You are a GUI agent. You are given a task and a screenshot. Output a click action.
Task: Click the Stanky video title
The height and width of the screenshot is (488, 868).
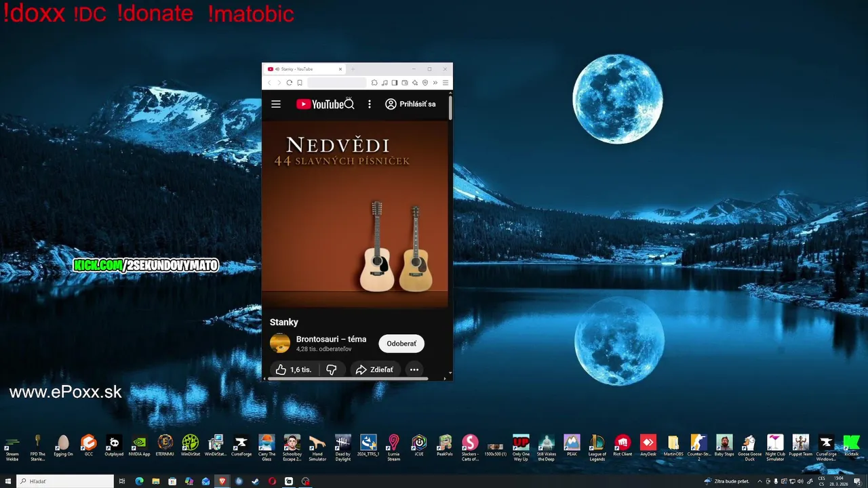pos(284,322)
